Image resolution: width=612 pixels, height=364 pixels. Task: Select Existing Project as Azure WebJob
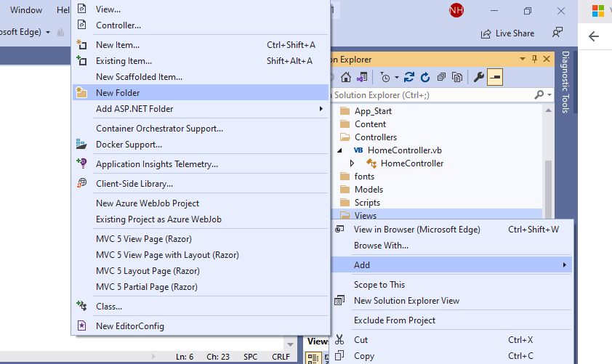click(200, 219)
